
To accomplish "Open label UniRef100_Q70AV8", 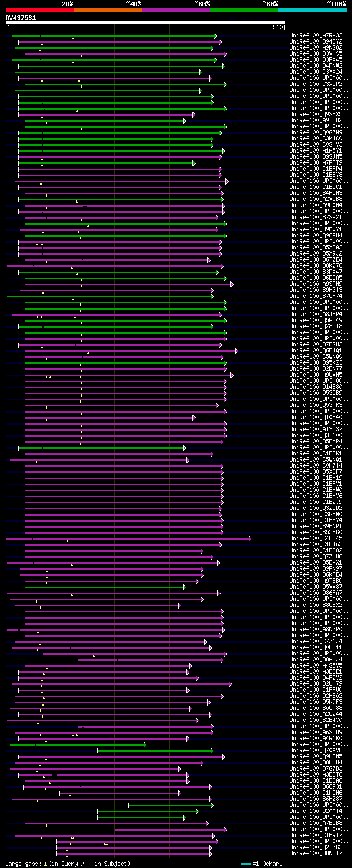I will 316,751.
